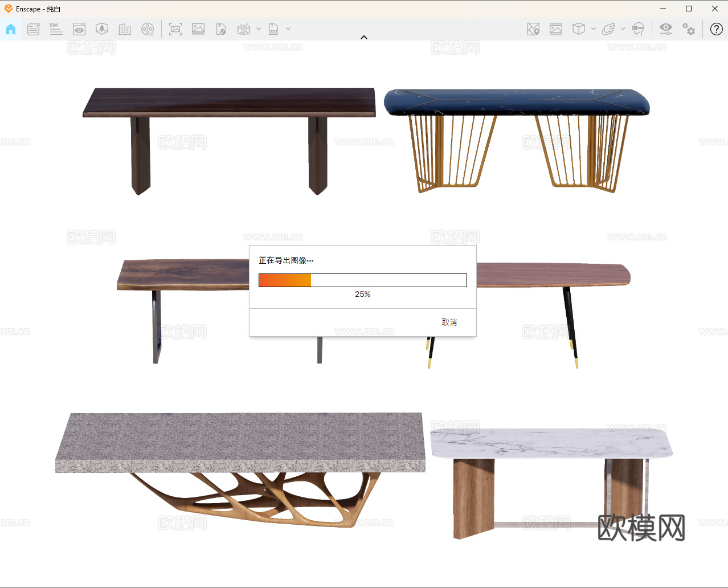Toggle the Safe Frame icon
Image resolution: width=728 pixels, height=588 pixels.
(x=556, y=29)
